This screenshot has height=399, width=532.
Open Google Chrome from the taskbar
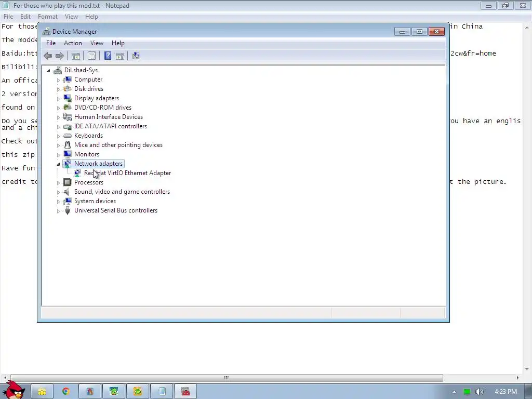66,392
